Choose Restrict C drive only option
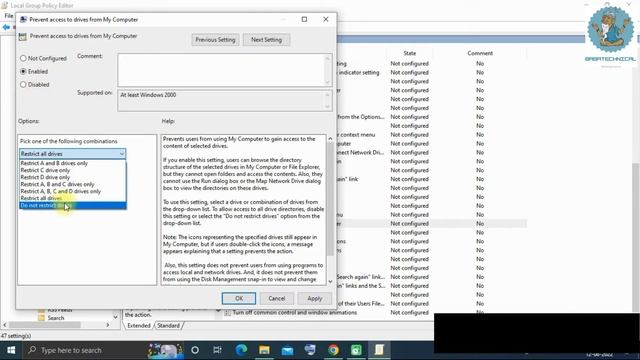This screenshot has height=360, width=640. [x=73, y=170]
